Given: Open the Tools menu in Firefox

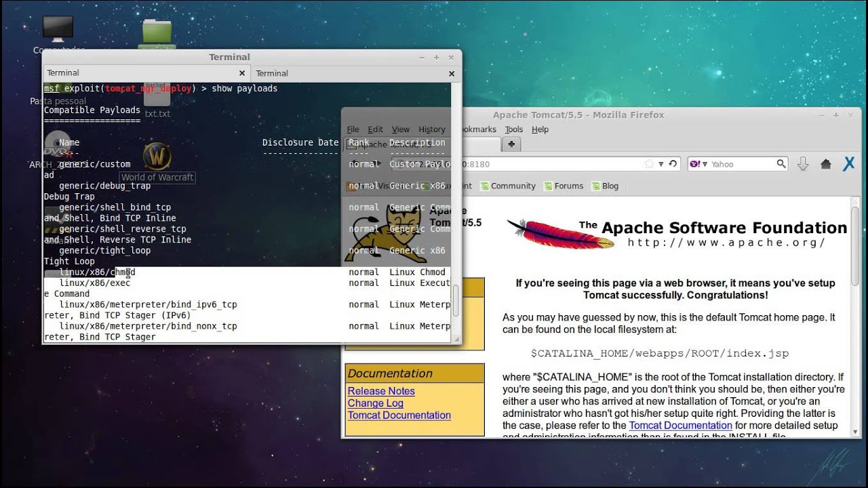Looking at the screenshot, I should click(x=514, y=129).
